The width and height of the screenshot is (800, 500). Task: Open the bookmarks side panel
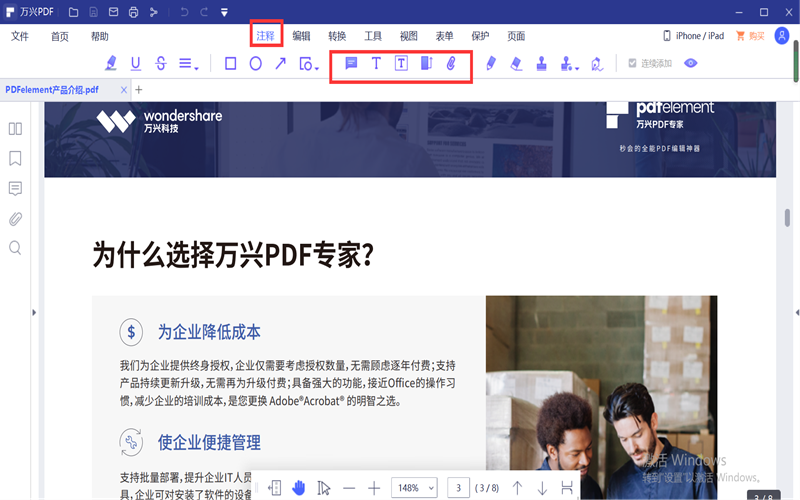(x=15, y=159)
